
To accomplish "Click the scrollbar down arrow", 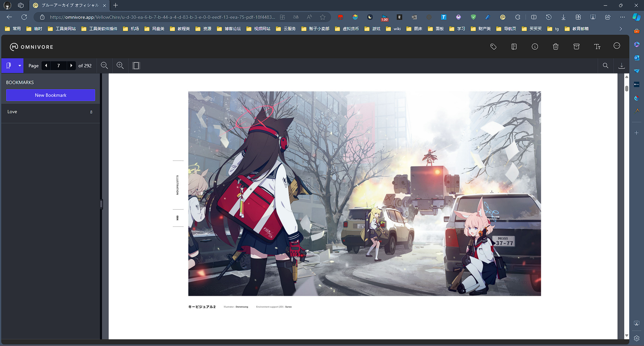I will pos(627,335).
